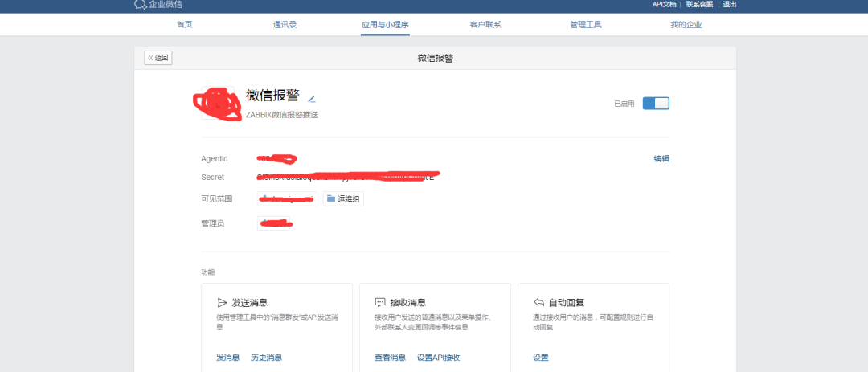Click the 运维组 folder icon
Image resolution: width=868 pixels, height=372 pixels.
tap(331, 198)
